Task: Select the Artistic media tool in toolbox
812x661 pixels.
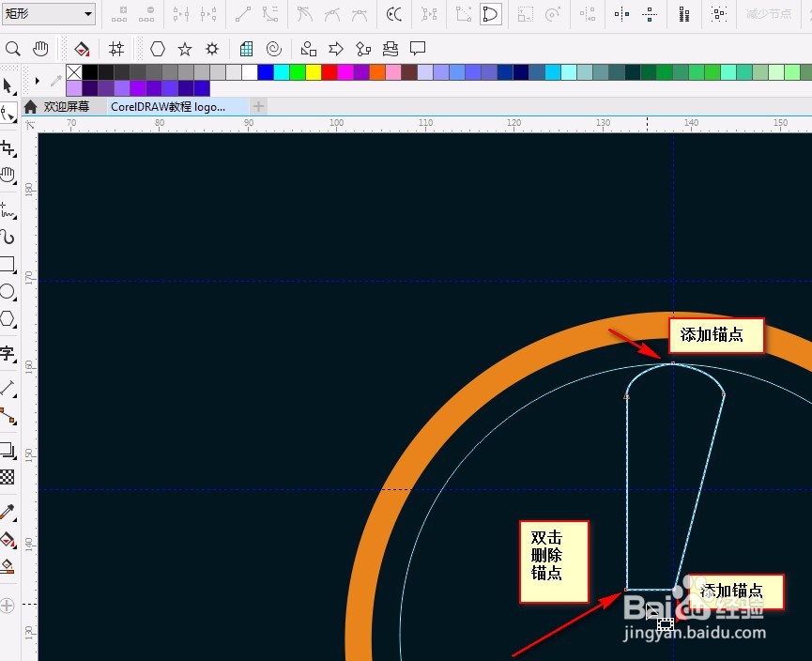Action: click(x=8, y=238)
